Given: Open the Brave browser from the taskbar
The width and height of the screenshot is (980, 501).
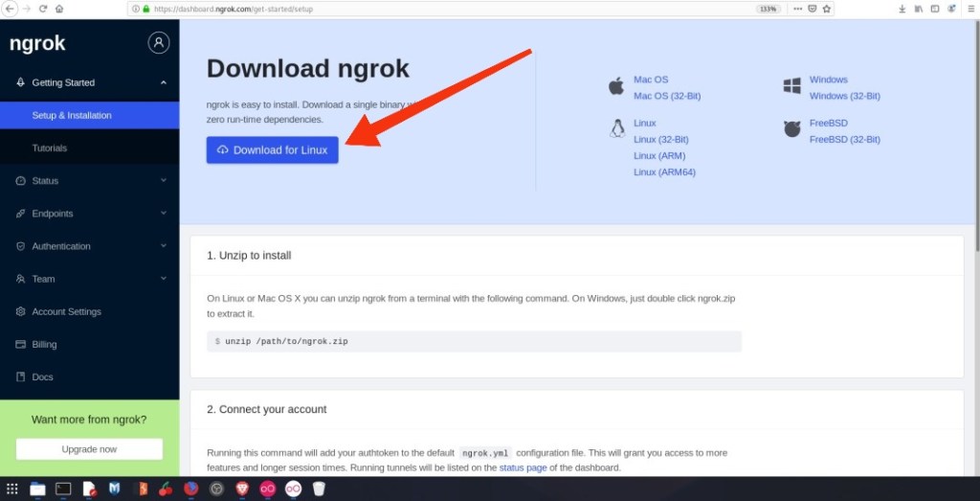Looking at the screenshot, I should [243, 489].
